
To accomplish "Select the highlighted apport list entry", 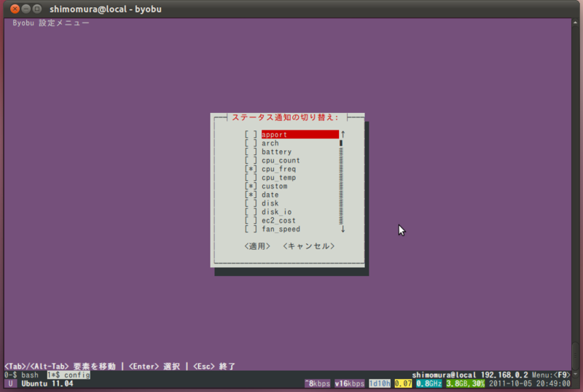I will tap(300, 134).
